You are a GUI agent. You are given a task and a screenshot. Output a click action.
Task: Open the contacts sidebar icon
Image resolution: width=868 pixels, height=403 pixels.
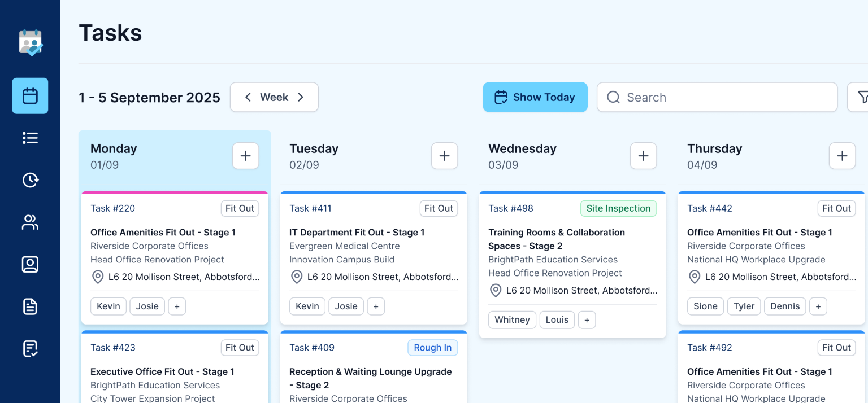tap(30, 264)
